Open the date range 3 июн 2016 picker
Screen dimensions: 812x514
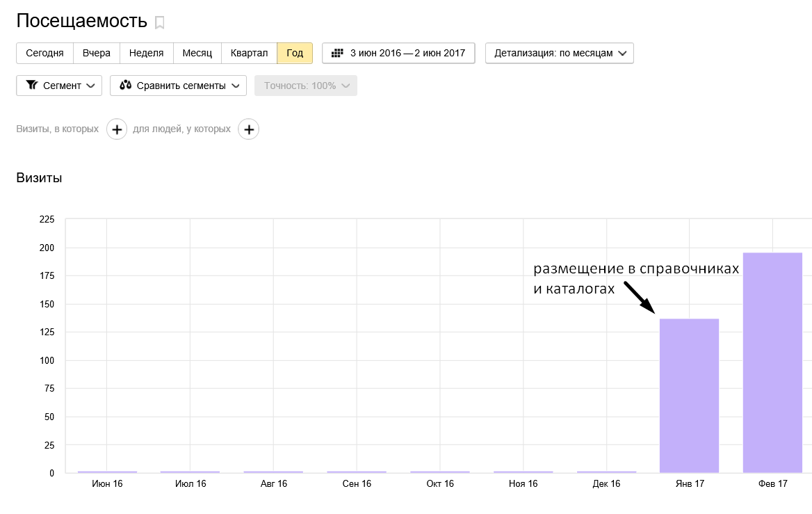point(398,53)
